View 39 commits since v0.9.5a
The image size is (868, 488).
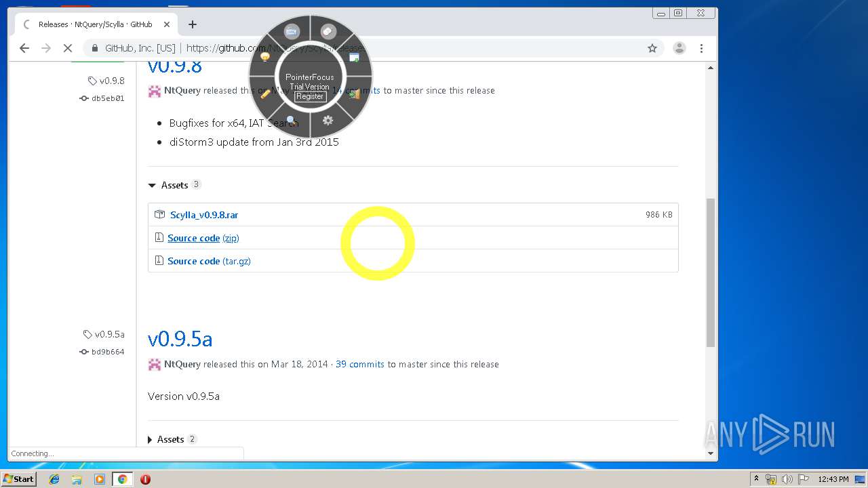pos(360,364)
